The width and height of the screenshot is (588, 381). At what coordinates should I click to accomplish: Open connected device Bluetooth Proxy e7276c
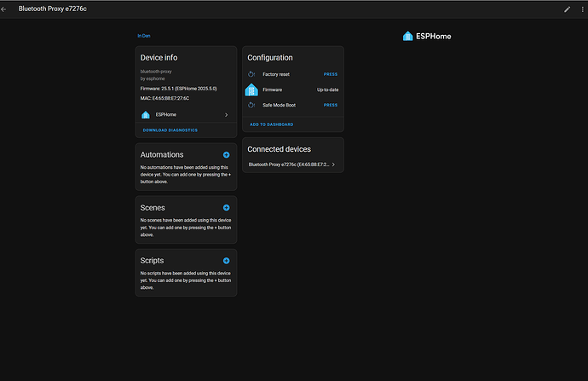pyautogui.click(x=293, y=165)
